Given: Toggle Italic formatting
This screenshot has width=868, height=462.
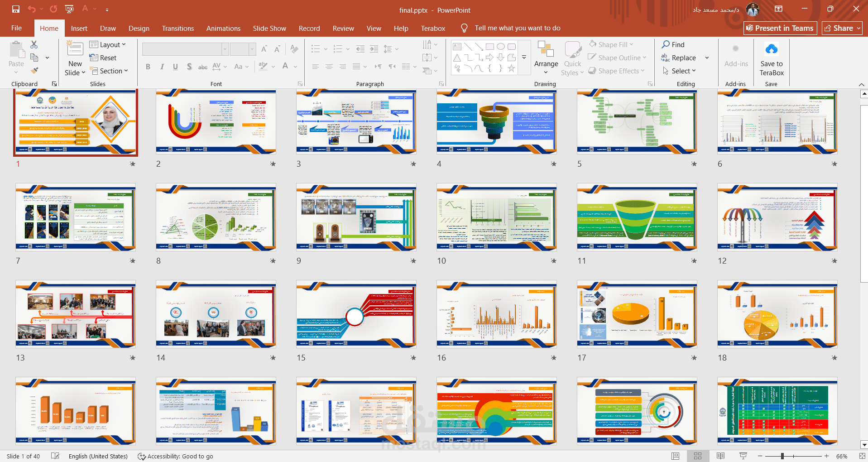Looking at the screenshot, I should click(162, 67).
